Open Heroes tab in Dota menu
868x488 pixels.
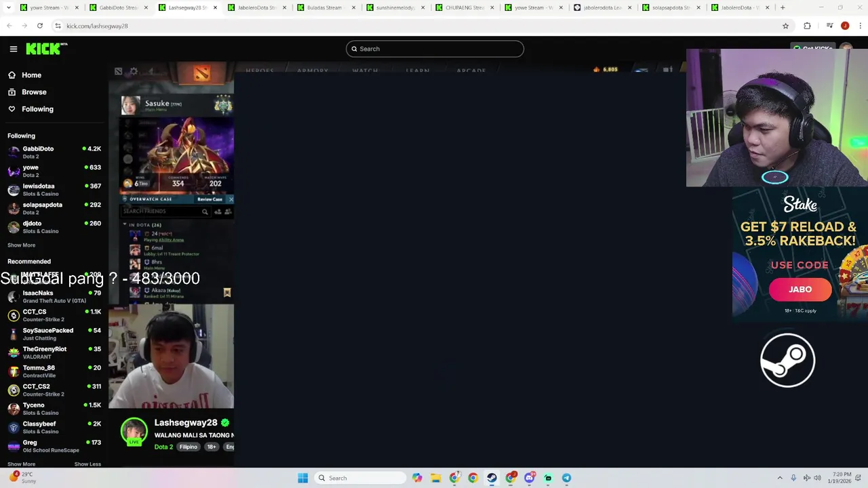260,70
